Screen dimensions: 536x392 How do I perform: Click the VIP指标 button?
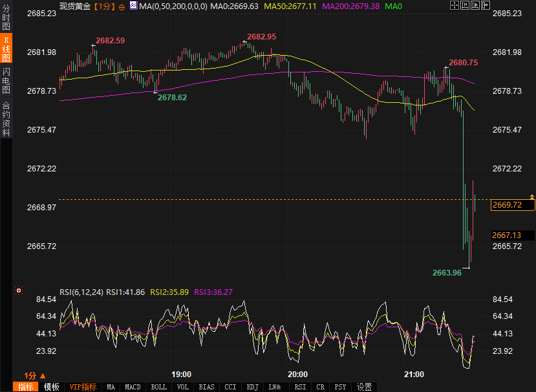(83, 387)
